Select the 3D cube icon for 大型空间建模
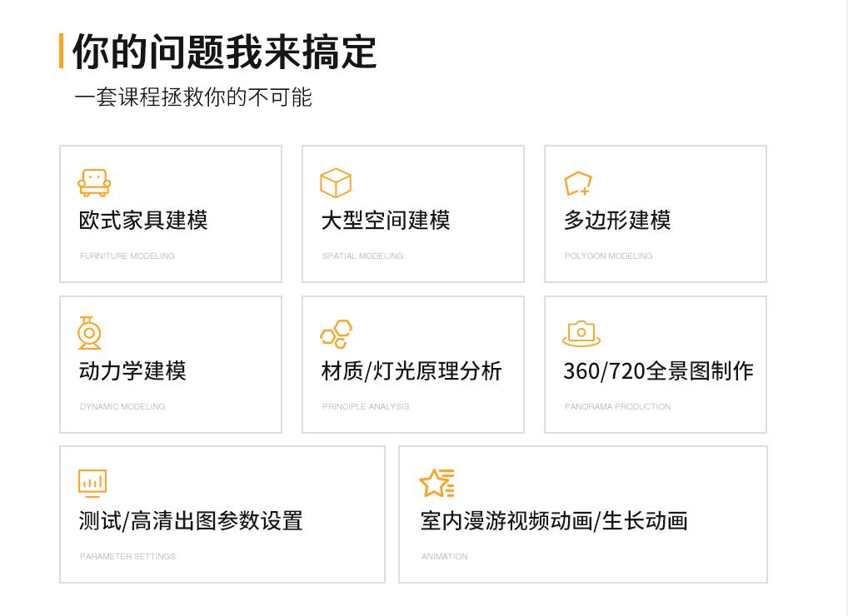Image resolution: width=848 pixels, height=616 pixels. tap(336, 182)
